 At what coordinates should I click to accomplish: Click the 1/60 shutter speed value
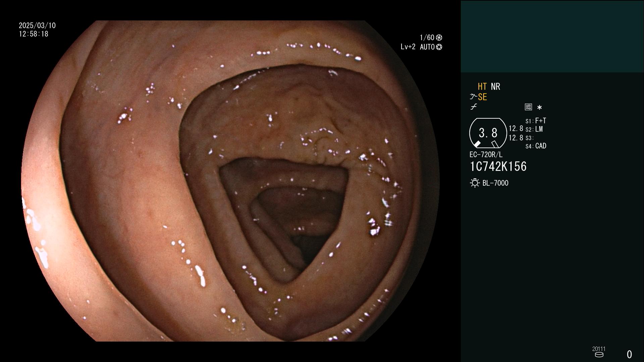click(427, 38)
